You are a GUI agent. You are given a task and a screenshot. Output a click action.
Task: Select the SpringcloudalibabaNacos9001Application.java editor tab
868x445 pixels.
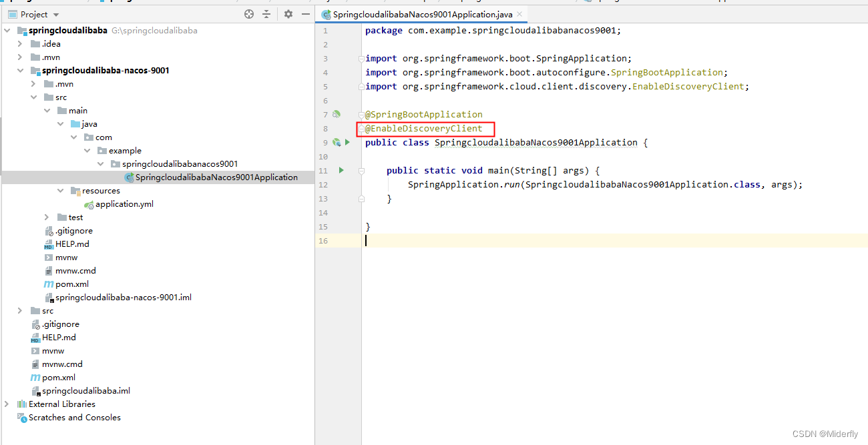coord(422,14)
